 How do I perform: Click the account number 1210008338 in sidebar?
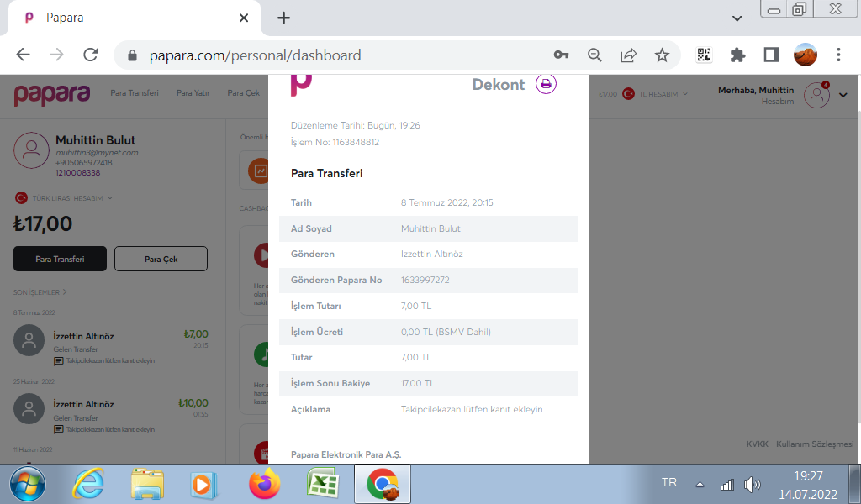tap(77, 173)
